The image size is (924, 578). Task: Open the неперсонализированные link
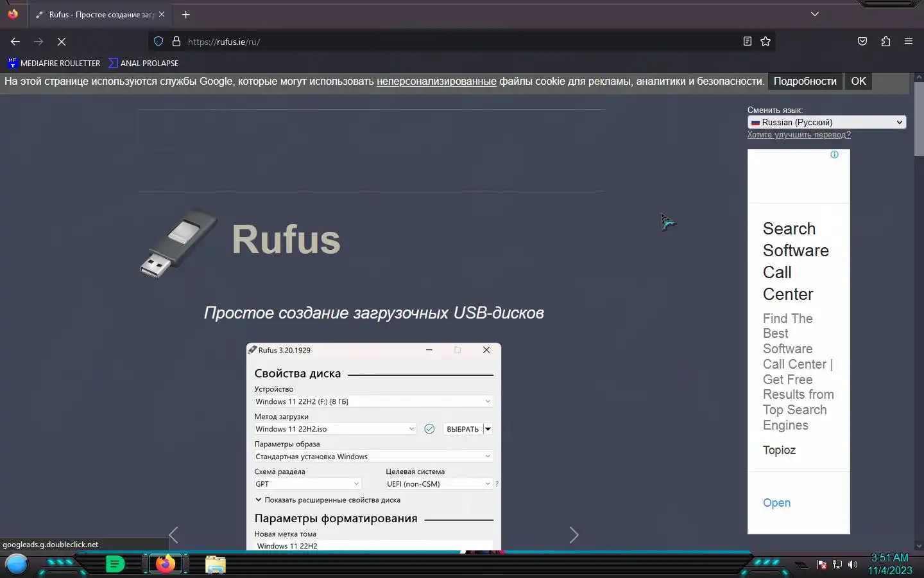(x=436, y=82)
